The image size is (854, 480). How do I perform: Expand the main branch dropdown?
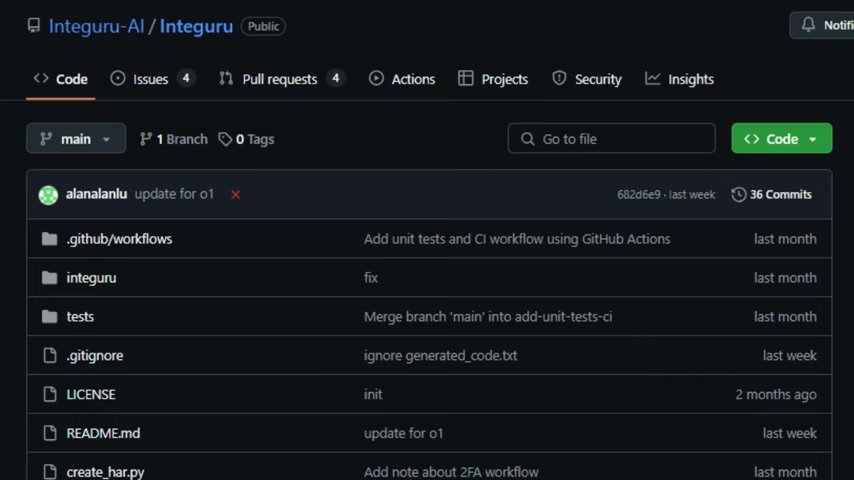(76, 138)
